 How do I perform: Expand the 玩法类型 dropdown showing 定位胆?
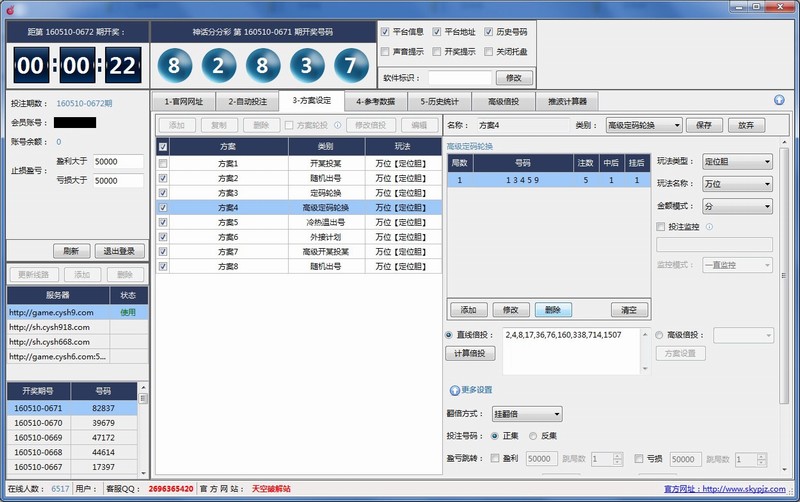(x=736, y=161)
